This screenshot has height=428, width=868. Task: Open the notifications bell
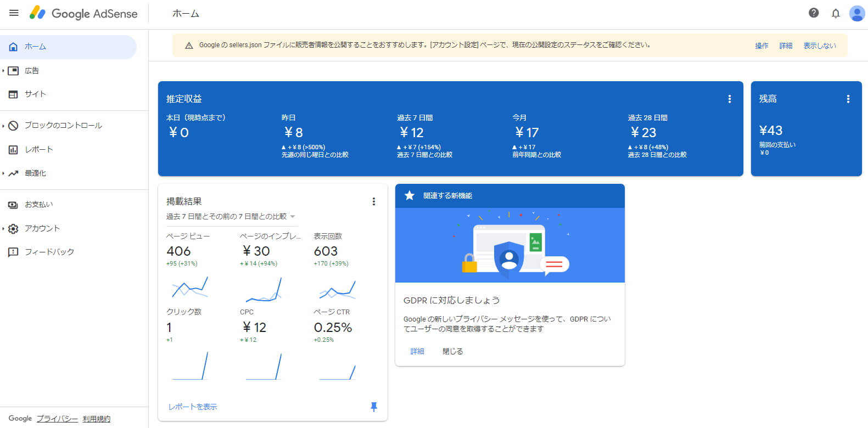[836, 13]
